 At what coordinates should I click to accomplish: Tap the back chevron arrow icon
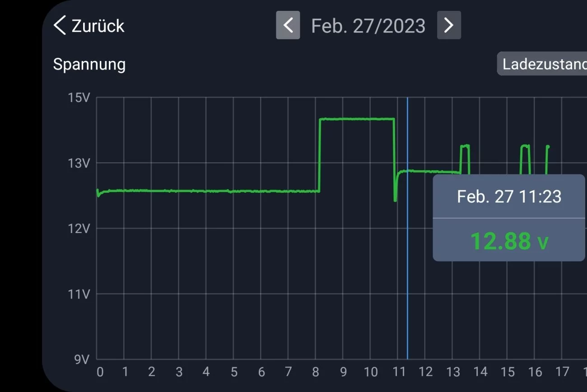click(60, 25)
